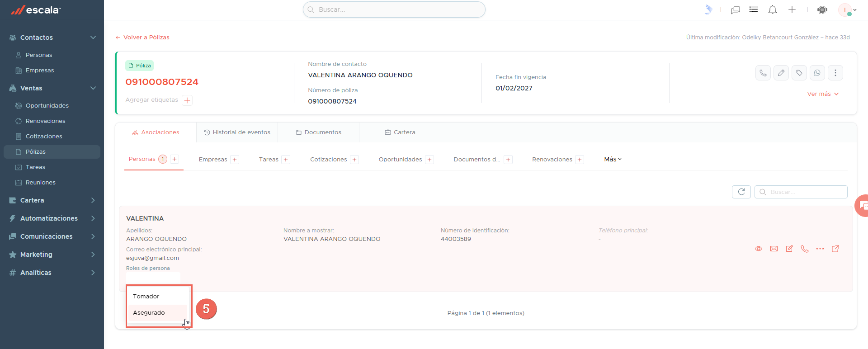Click the plus create icon in top bar

(792, 9)
